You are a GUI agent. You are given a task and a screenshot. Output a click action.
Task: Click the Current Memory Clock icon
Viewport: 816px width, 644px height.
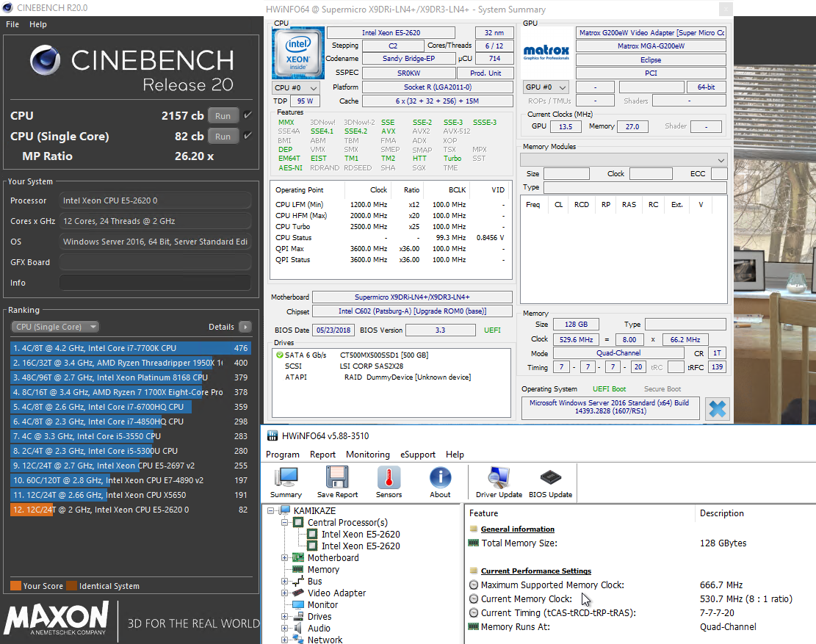[474, 598]
